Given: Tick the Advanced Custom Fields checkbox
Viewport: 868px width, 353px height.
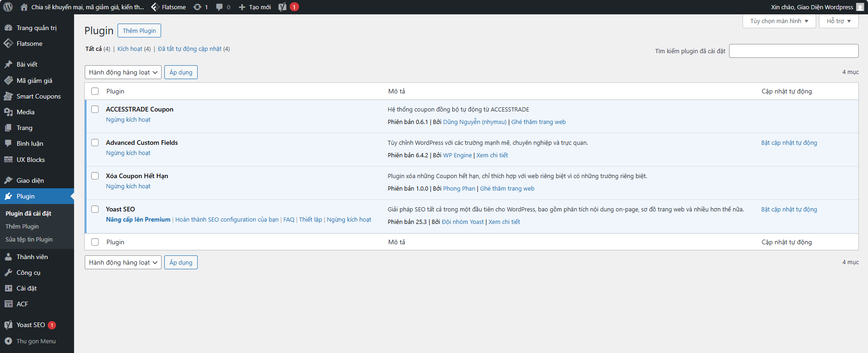Looking at the screenshot, I should coord(95,142).
